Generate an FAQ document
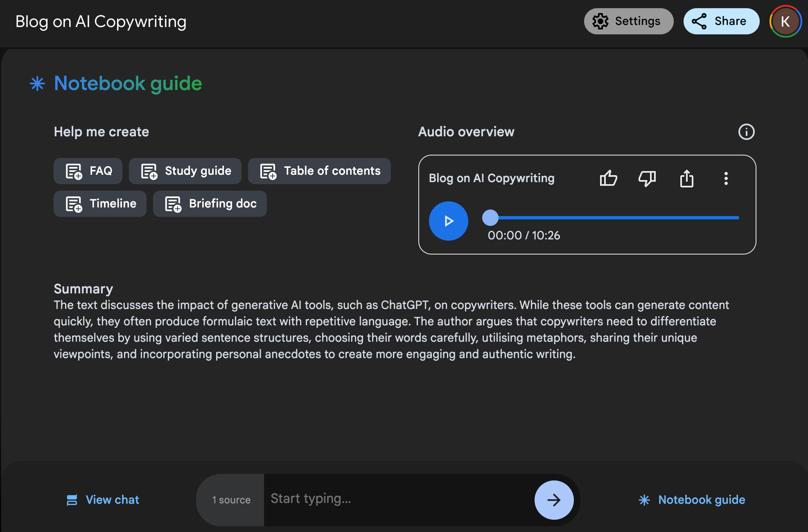This screenshot has height=532, width=808. click(88, 171)
